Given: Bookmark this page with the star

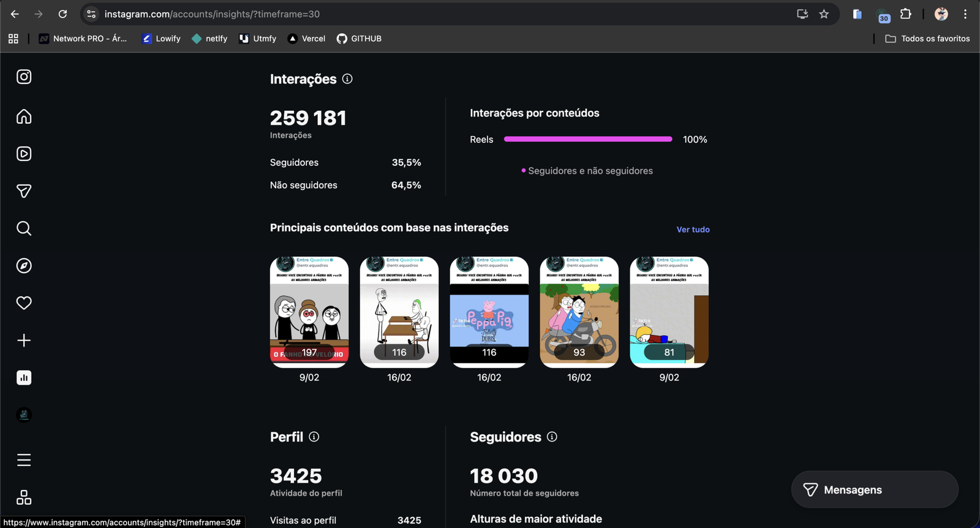Looking at the screenshot, I should (824, 14).
